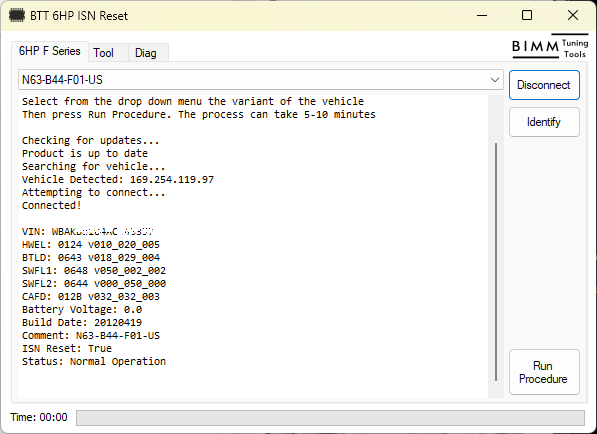Close the BTT 6HP ISN Reset window
The width and height of the screenshot is (597, 434).
pyautogui.click(x=573, y=16)
